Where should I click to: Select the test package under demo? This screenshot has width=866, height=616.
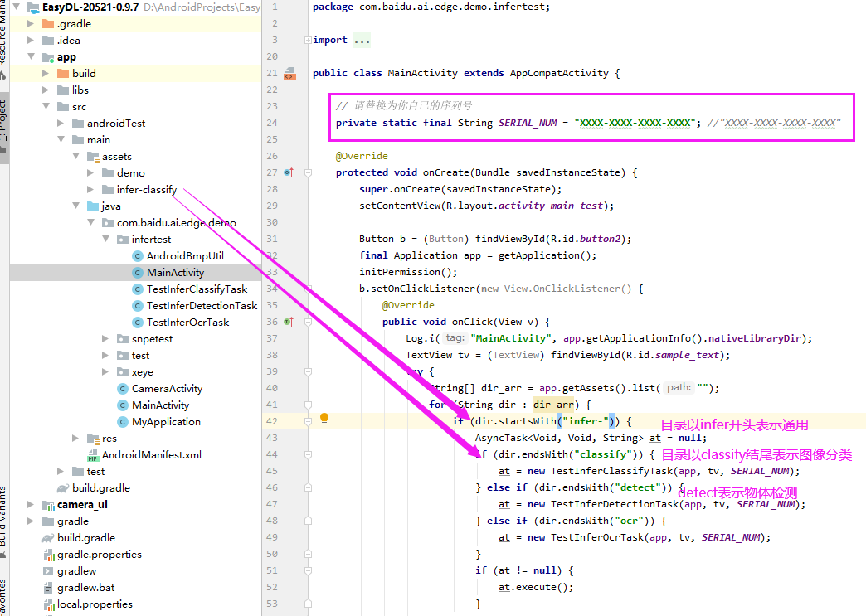coord(140,356)
